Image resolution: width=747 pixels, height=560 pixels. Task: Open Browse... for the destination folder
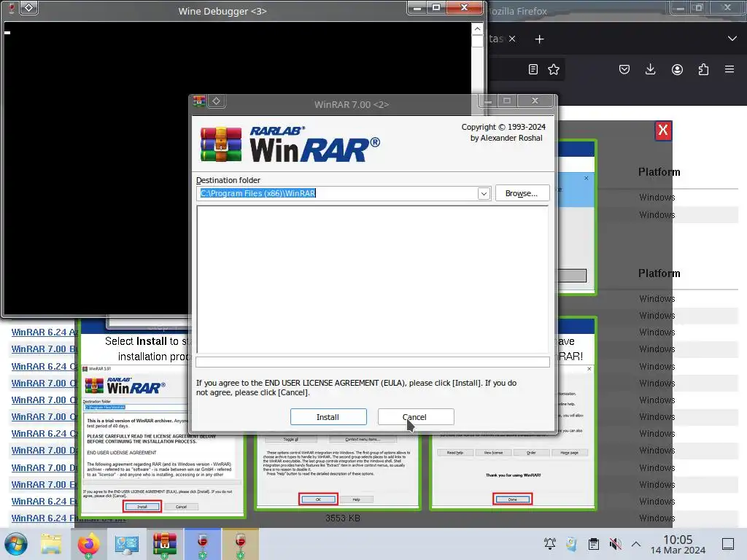pos(522,193)
